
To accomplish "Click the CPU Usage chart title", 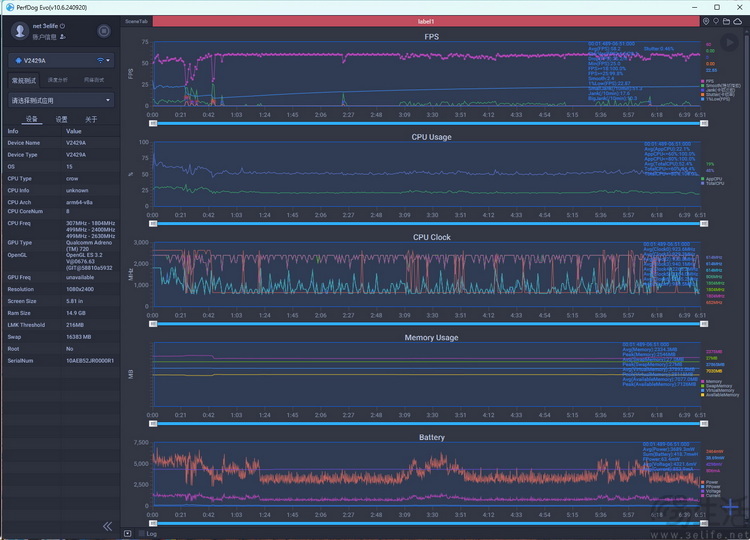I will [x=431, y=137].
